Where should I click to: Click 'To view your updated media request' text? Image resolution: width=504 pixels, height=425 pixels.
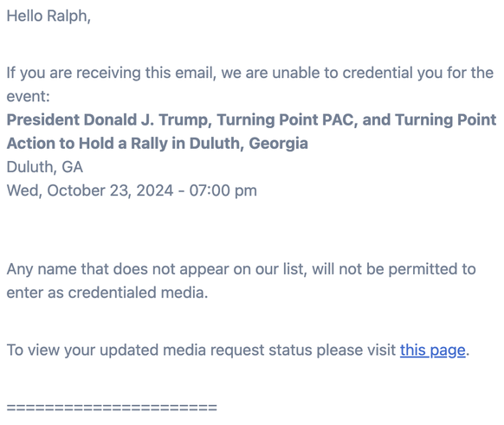click(x=135, y=351)
